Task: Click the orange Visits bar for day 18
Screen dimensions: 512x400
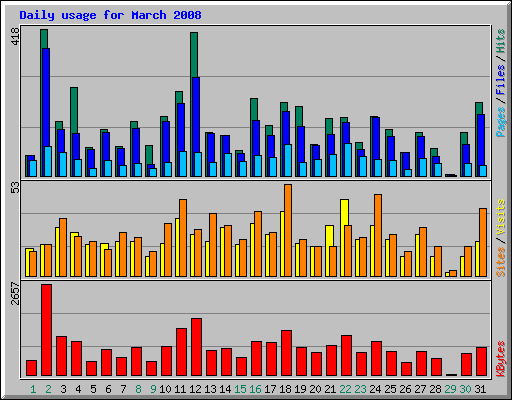Action: 288,230
